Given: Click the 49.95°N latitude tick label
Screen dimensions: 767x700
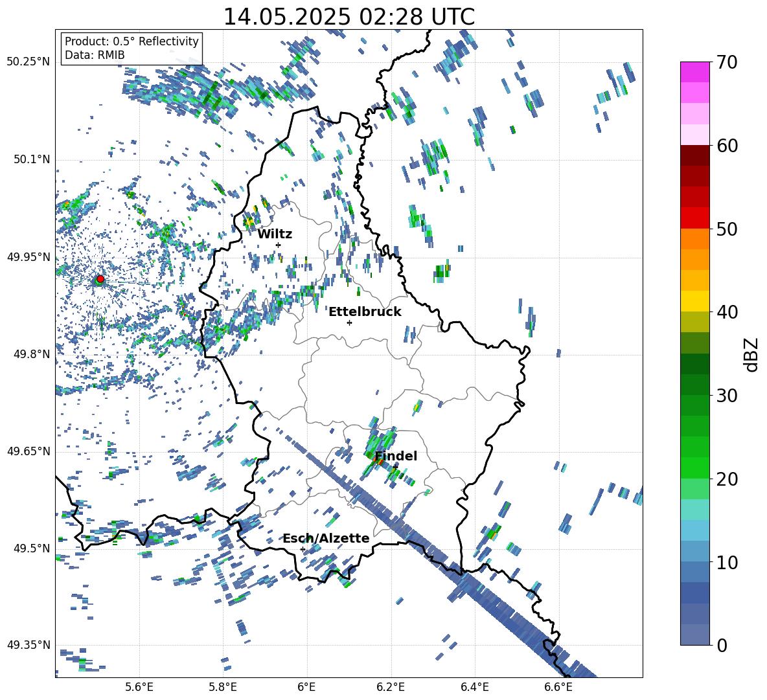Looking at the screenshot, I should pyautogui.click(x=29, y=257).
